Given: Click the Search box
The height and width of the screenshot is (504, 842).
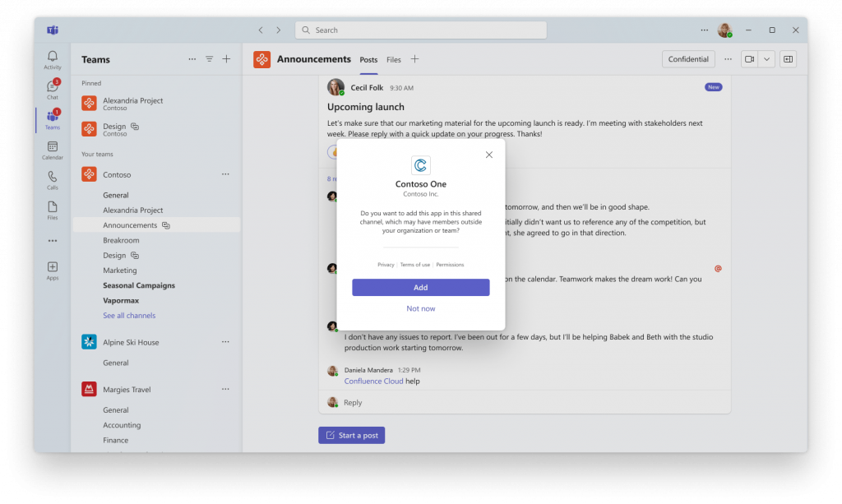Looking at the screenshot, I should pos(420,30).
